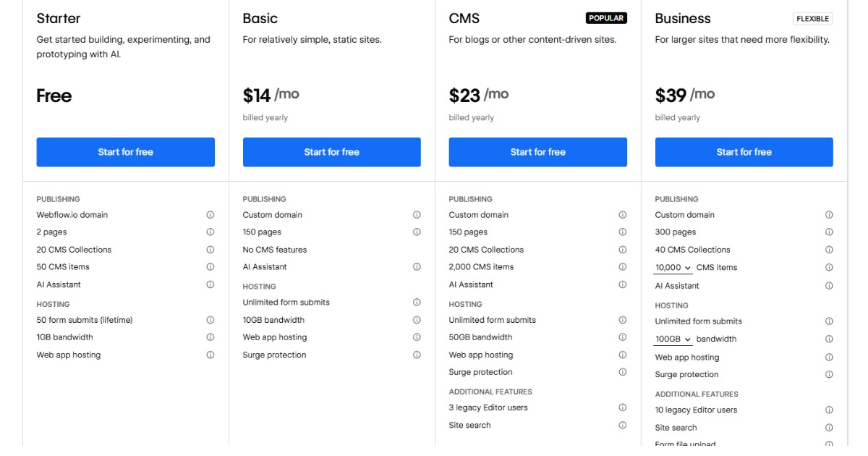
Task: Click info icon beside CMS plan's Site search
Action: (x=623, y=426)
